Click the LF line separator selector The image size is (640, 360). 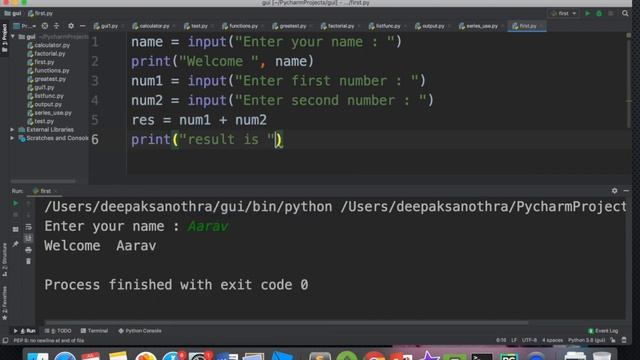[x=514, y=340]
